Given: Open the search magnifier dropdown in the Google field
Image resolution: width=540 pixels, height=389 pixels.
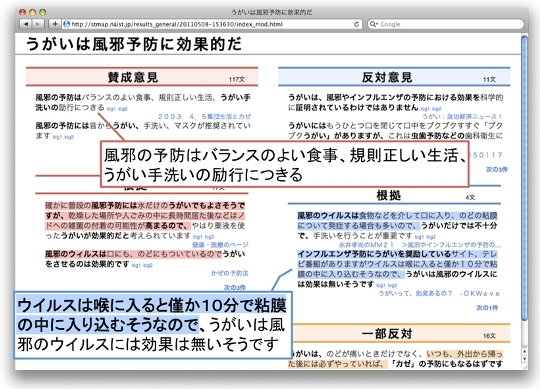Looking at the screenshot, I should [x=374, y=24].
